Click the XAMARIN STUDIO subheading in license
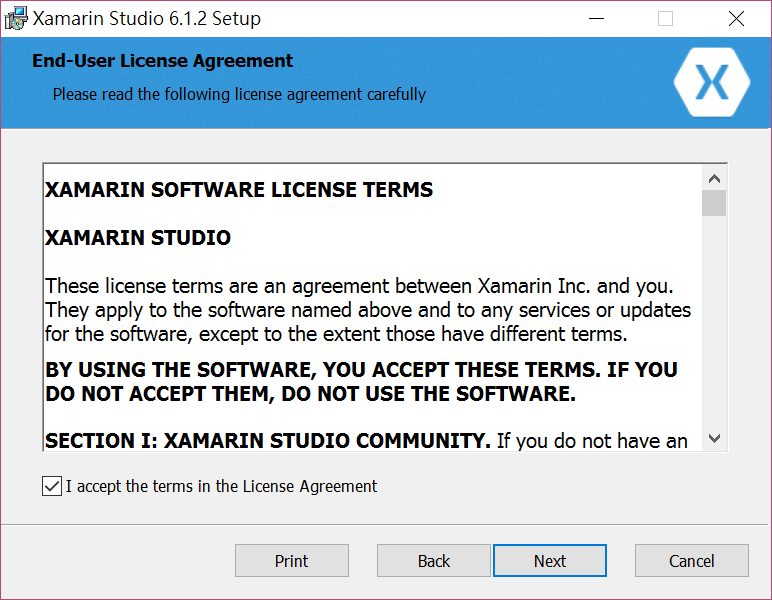 pyautogui.click(x=138, y=238)
